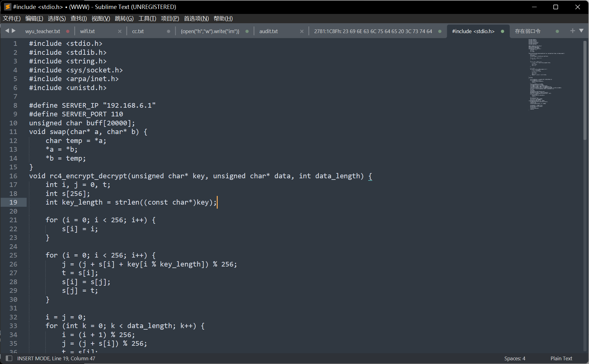The width and height of the screenshot is (589, 364).
Task: Click the int s[256]; declaration
Action: [x=68, y=193]
